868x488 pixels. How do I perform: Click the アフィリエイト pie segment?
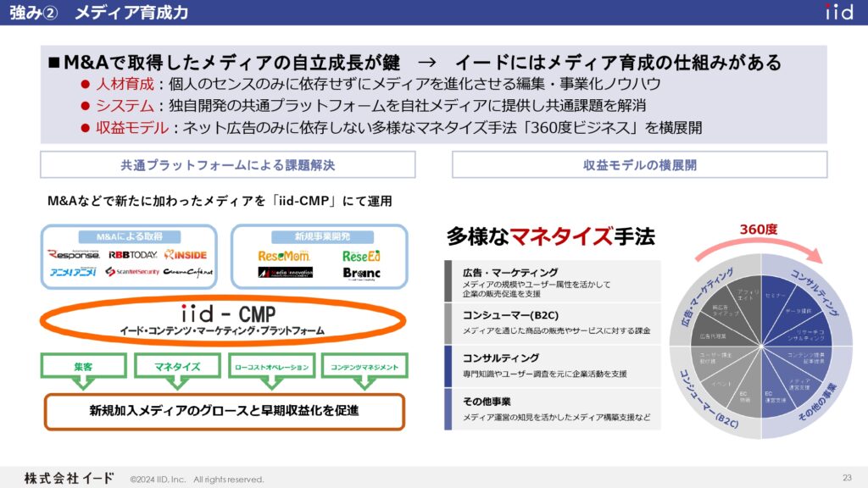(x=748, y=294)
